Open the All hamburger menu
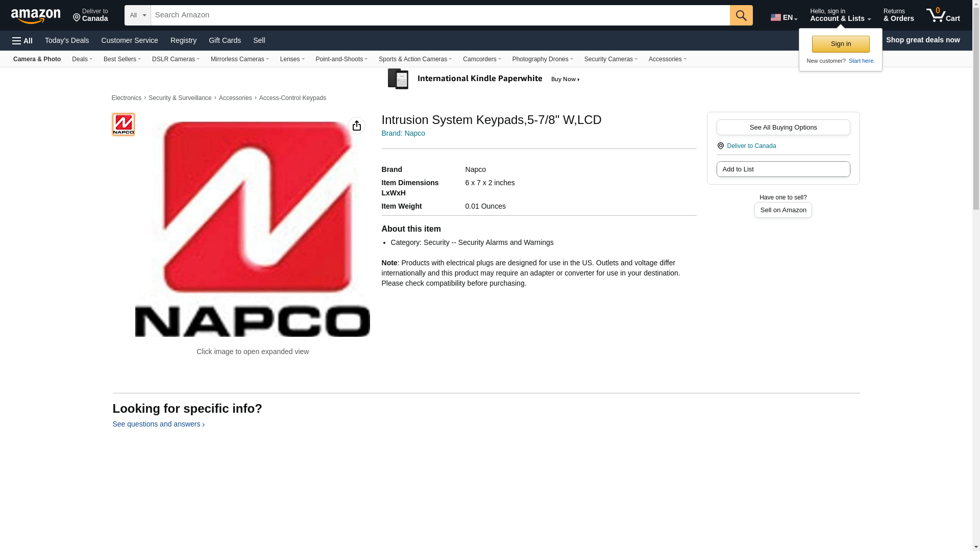 pyautogui.click(x=22, y=41)
